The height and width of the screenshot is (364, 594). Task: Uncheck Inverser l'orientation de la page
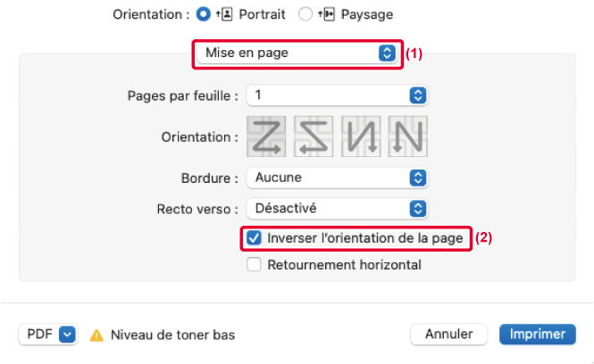[255, 238]
